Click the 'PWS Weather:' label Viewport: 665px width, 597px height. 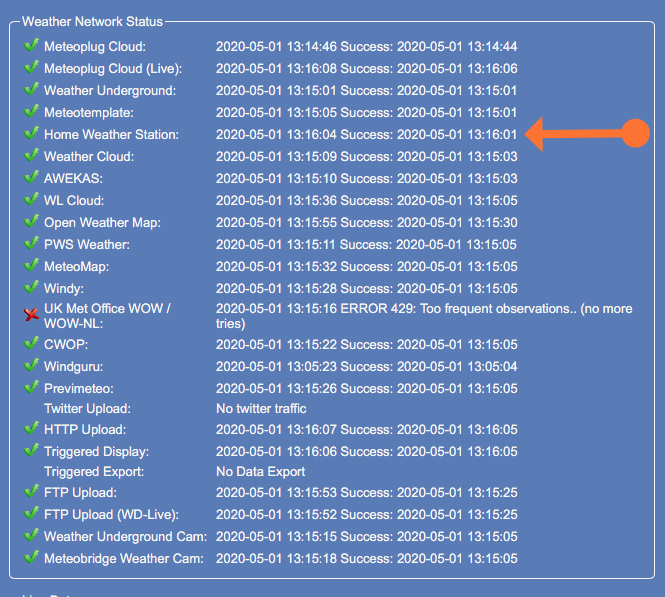[x=87, y=245]
